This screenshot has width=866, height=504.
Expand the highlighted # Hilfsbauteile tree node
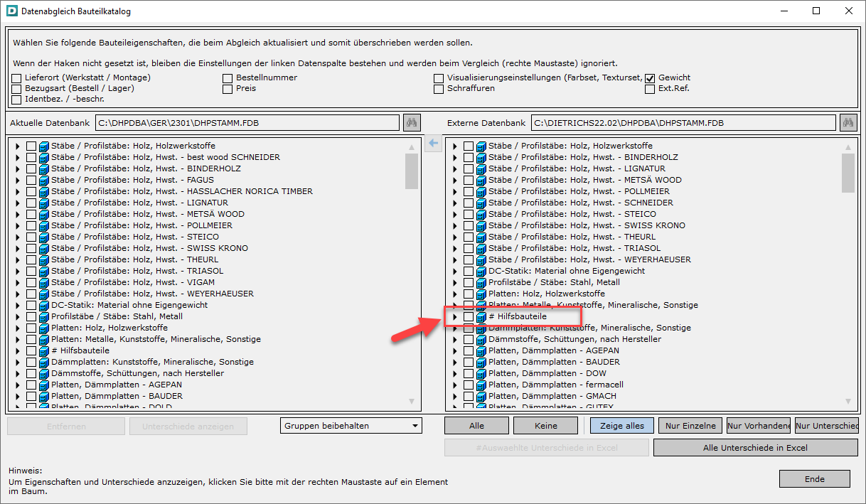point(454,316)
